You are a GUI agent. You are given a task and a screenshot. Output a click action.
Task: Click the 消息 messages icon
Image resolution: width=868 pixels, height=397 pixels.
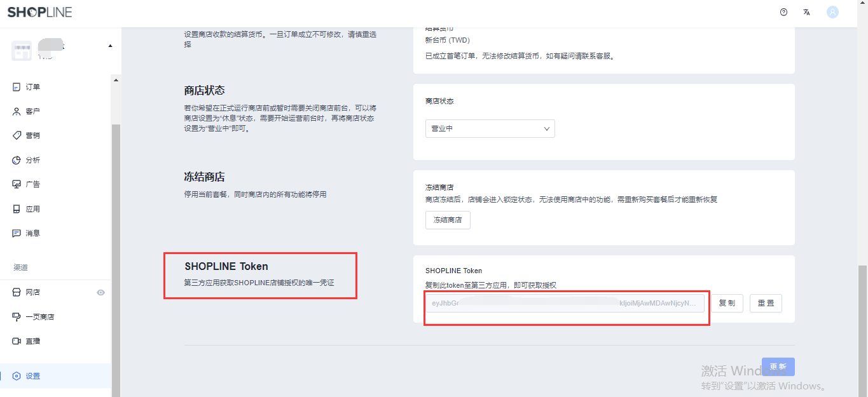(17, 233)
